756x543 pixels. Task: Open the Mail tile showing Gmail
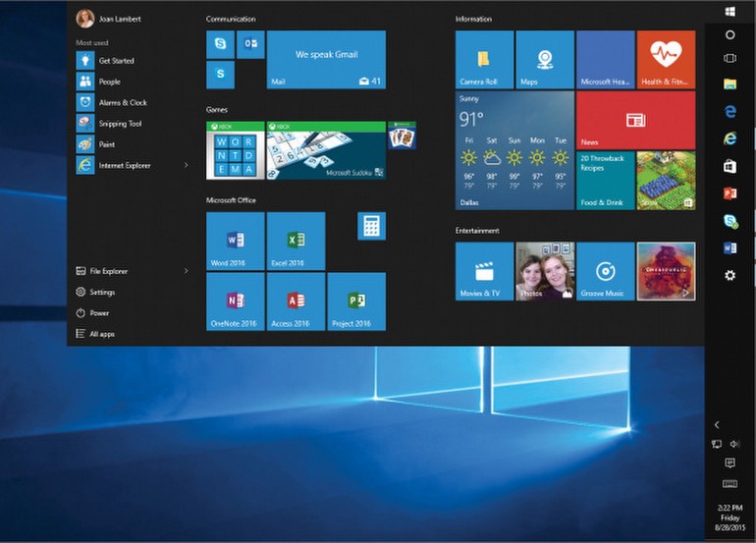click(326, 59)
